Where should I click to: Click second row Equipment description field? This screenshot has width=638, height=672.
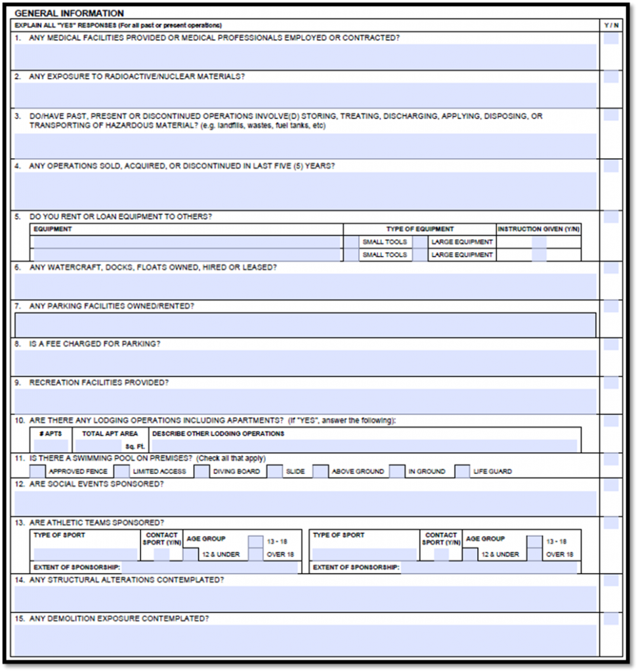187,255
